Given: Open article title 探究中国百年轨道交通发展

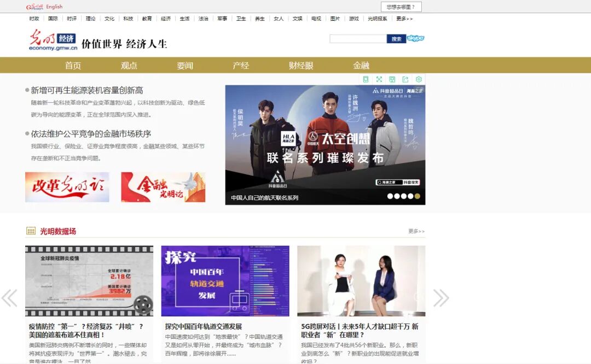Looking at the screenshot, I should click(204, 326).
